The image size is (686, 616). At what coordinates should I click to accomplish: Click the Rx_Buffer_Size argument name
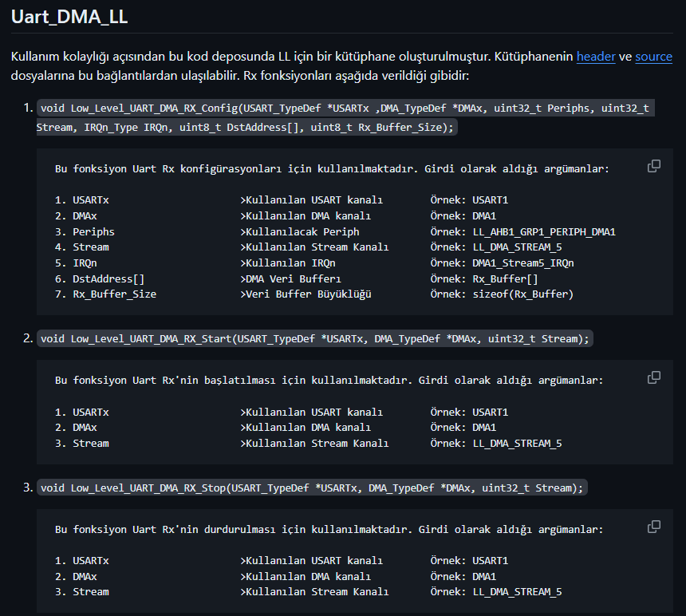point(114,294)
